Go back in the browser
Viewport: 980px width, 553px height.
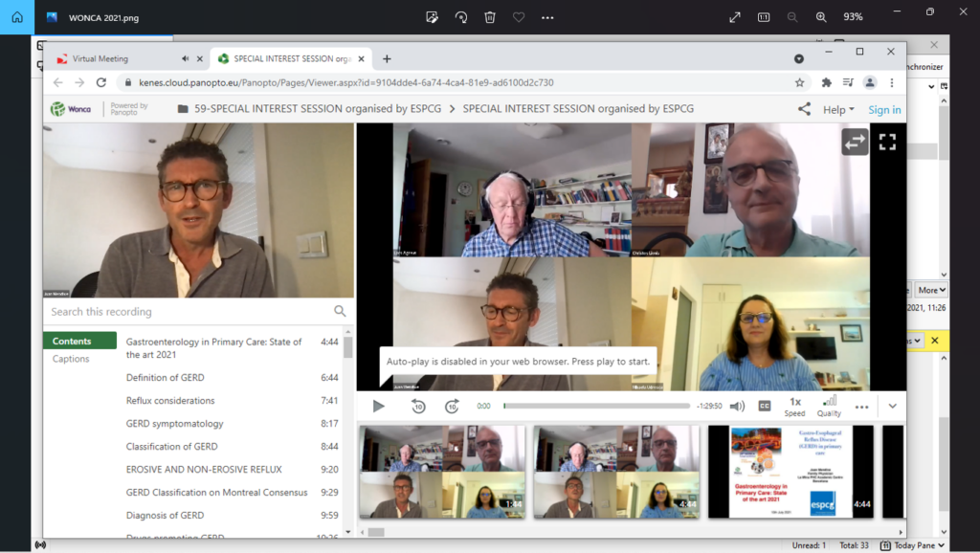click(58, 82)
